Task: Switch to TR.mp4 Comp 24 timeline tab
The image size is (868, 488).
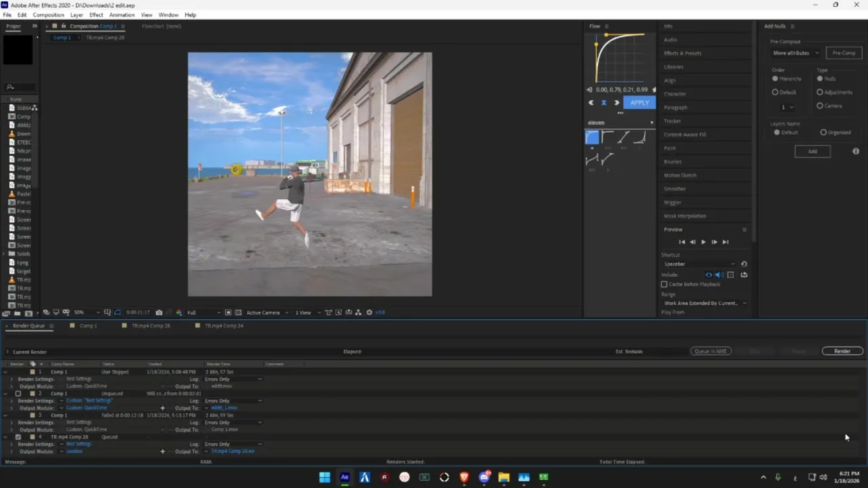Action: (x=224, y=326)
